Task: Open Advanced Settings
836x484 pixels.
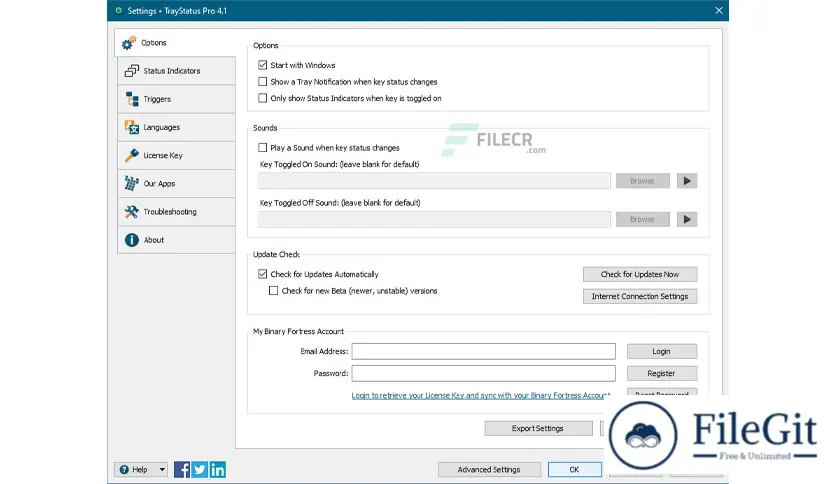Action: pos(489,470)
